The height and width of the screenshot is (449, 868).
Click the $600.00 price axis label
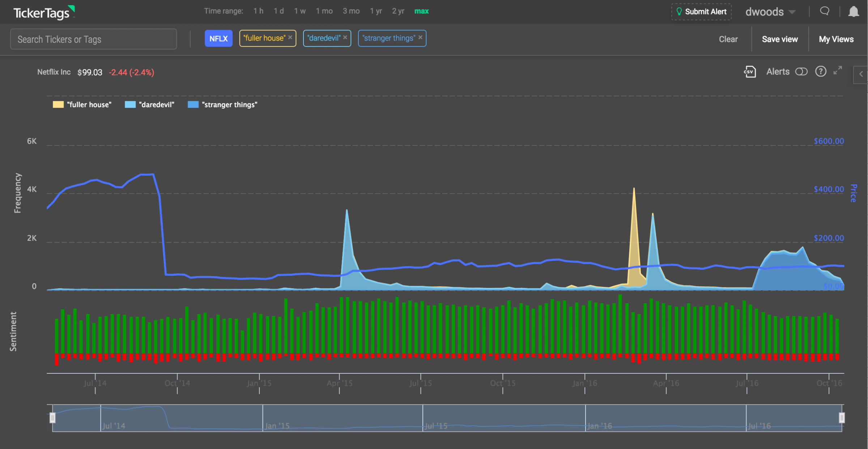click(x=829, y=141)
